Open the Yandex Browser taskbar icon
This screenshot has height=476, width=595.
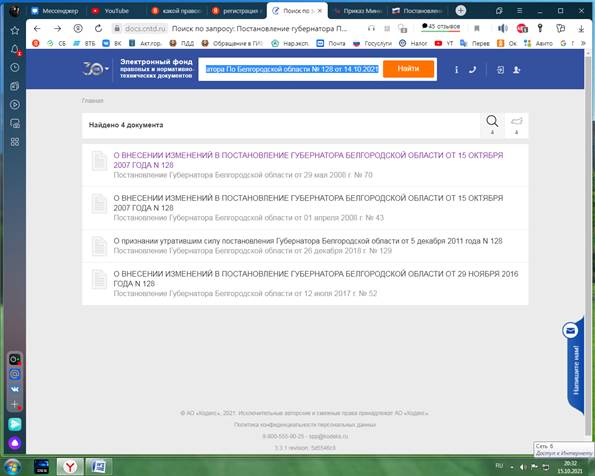tap(70, 466)
